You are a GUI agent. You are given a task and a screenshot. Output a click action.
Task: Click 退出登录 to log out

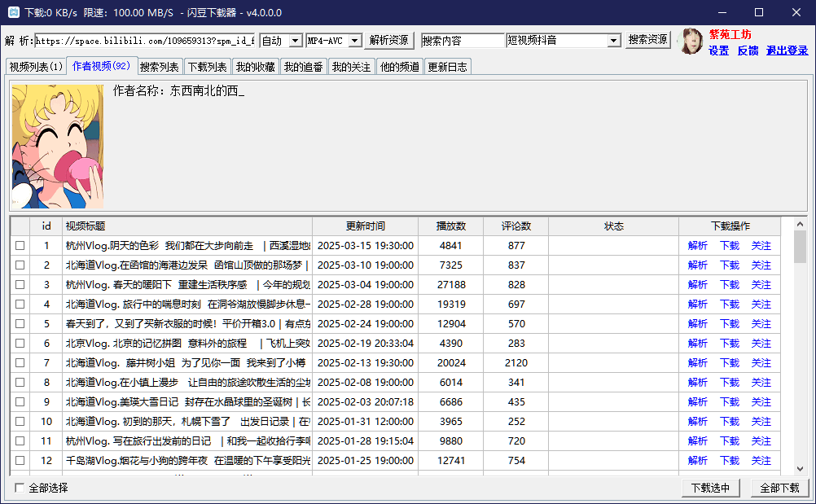(787, 50)
